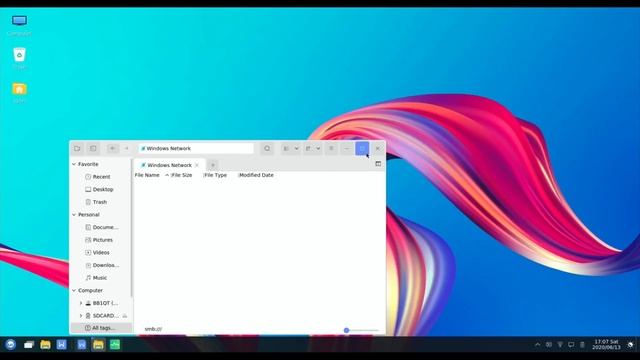Open Music in the sidebar
The height and width of the screenshot is (360, 640).
[x=101, y=278]
